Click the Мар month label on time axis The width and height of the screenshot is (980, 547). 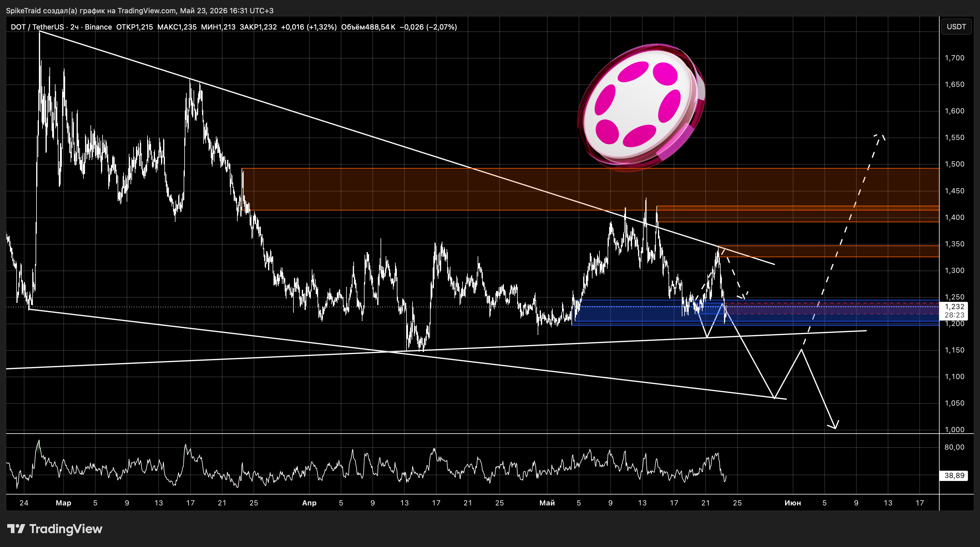click(x=63, y=503)
